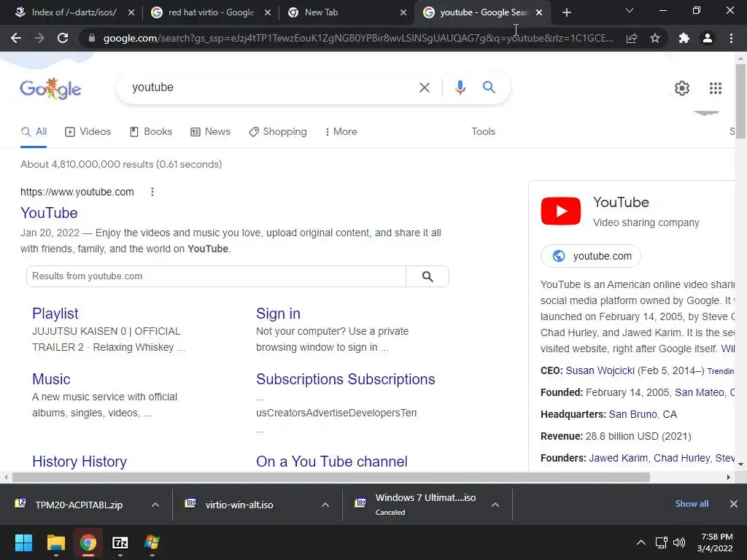Expand options for TPM20-ACPITABL.zip download

(155, 505)
